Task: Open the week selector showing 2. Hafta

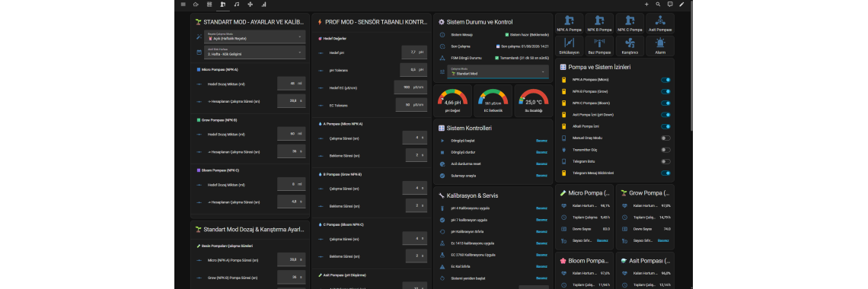Action: pos(254,52)
